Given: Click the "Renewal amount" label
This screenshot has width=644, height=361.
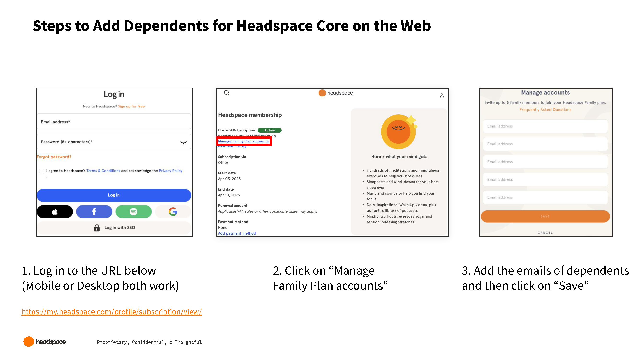Looking at the screenshot, I should click(x=232, y=205).
